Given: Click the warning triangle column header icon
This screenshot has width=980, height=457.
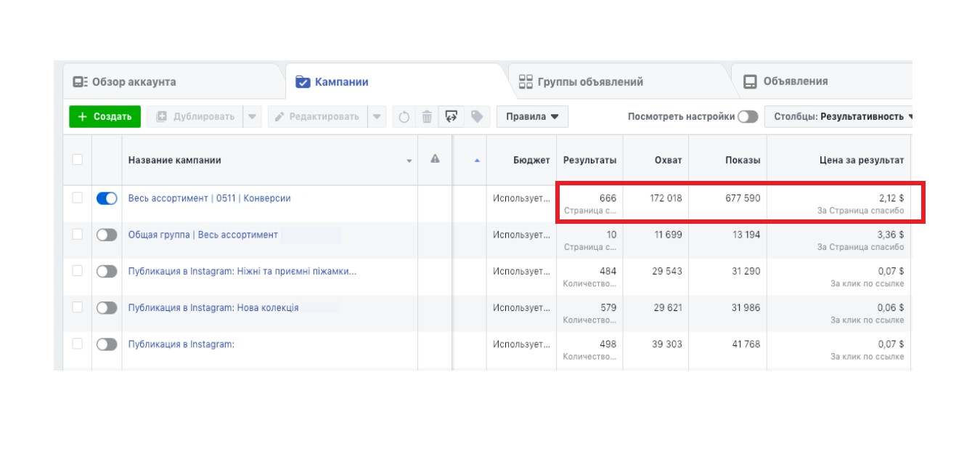Looking at the screenshot, I should (435, 159).
